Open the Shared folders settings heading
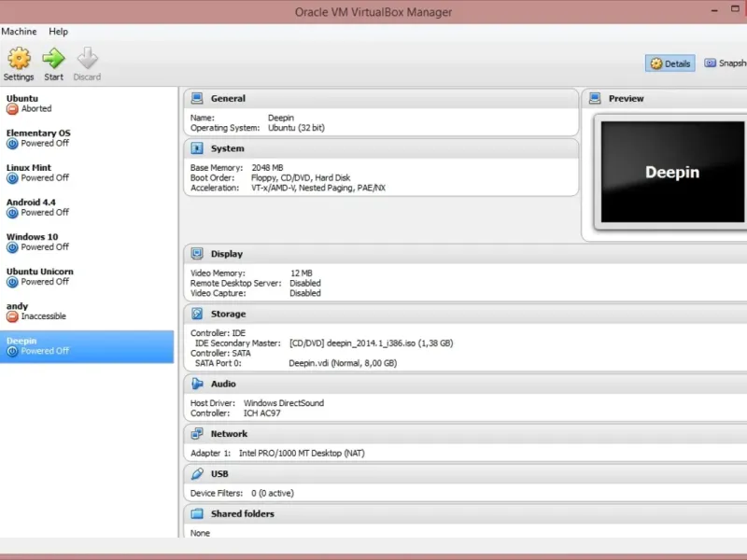This screenshot has width=747, height=560. (x=243, y=514)
